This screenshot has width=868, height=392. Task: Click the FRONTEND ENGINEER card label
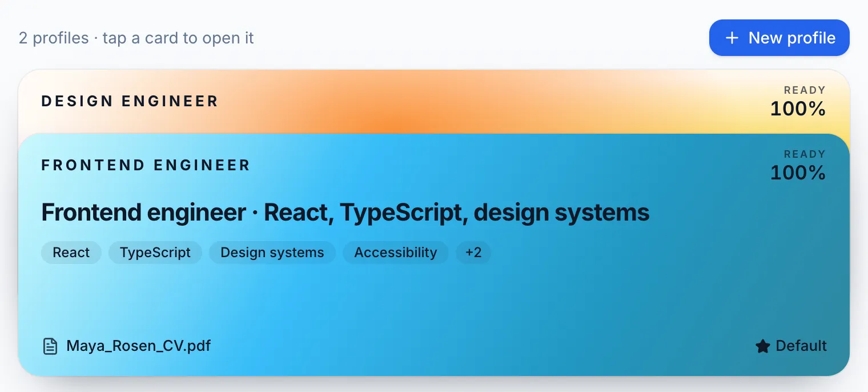pos(146,165)
